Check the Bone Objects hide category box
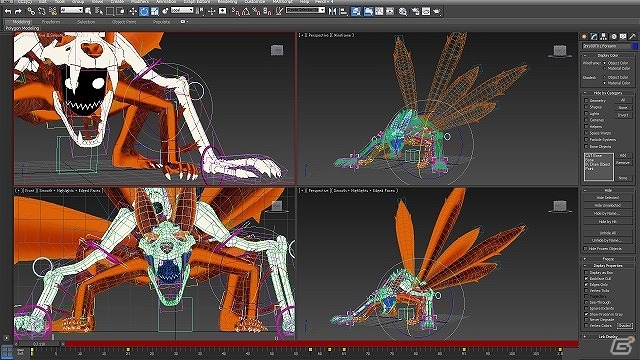The width and height of the screenshot is (640, 360). [586, 147]
